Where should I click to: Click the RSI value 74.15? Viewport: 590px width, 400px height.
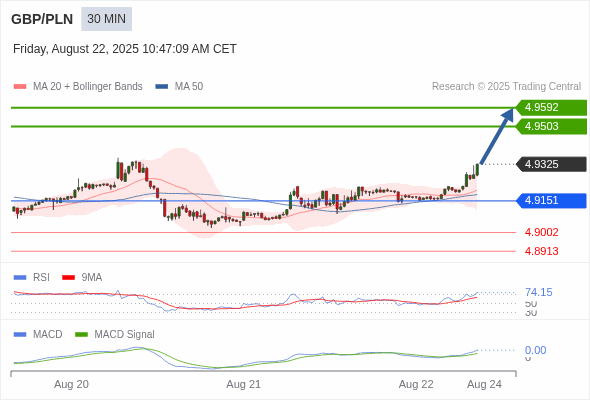(538, 292)
